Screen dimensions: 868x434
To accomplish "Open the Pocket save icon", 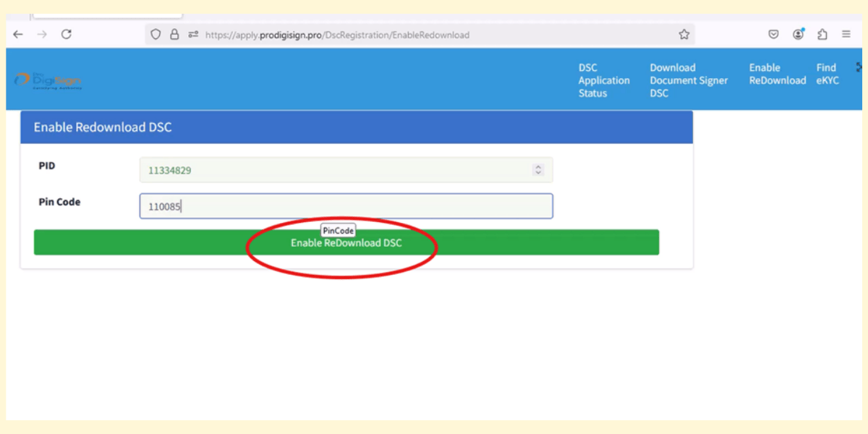I will coord(773,34).
